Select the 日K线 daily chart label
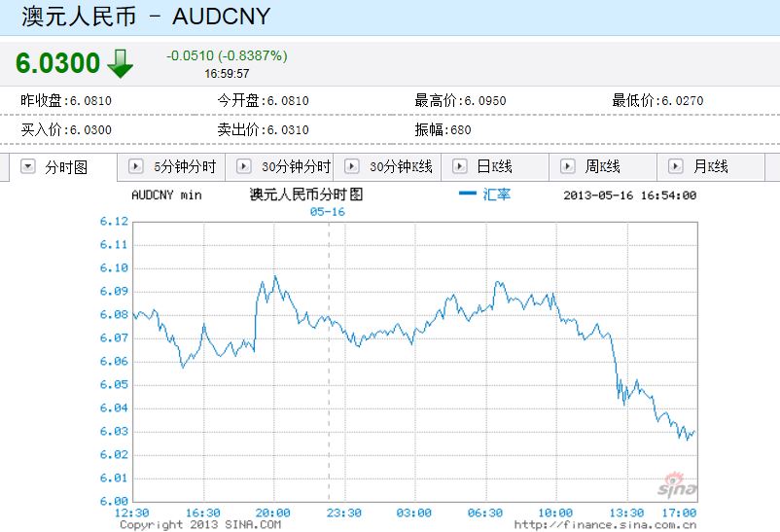 [x=494, y=166]
